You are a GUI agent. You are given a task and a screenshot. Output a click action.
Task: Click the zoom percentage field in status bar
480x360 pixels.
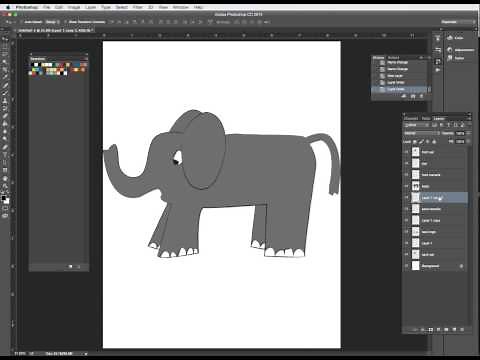tap(19, 354)
